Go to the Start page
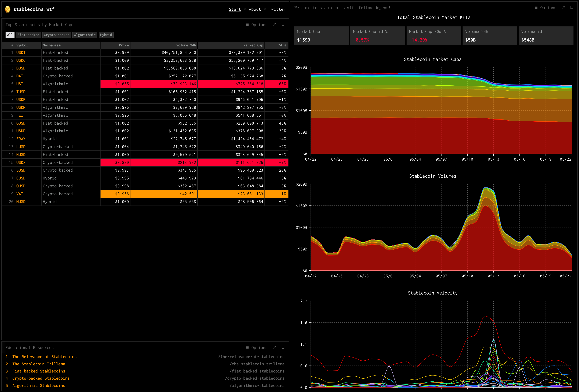The image size is (579, 392). coord(235,10)
